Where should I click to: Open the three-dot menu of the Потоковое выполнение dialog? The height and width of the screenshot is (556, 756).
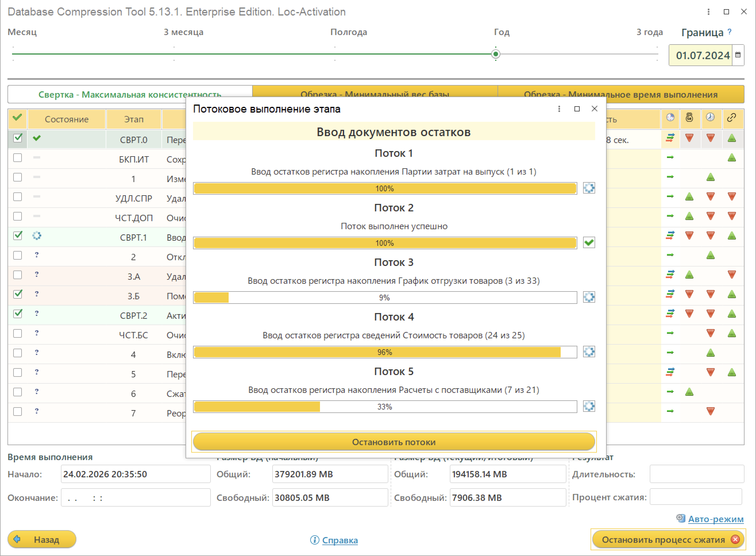(559, 109)
